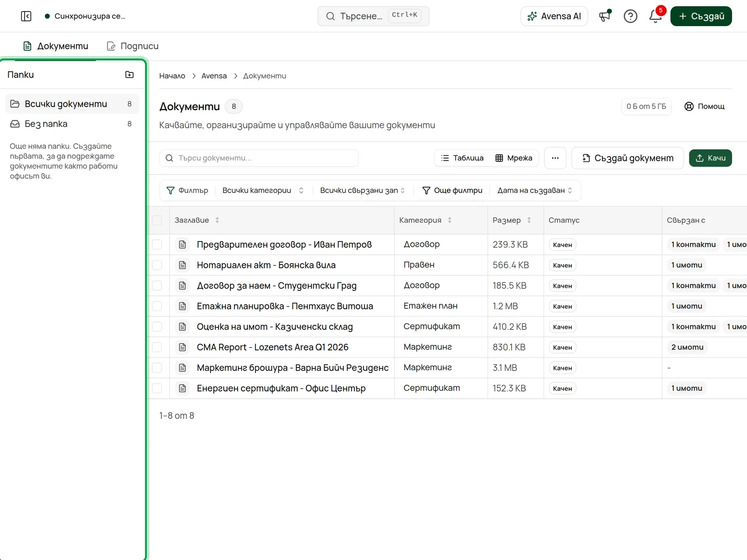Expand Всички свързани dropdown filter
Image resolution: width=747 pixels, height=560 pixels.
coord(362,190)
